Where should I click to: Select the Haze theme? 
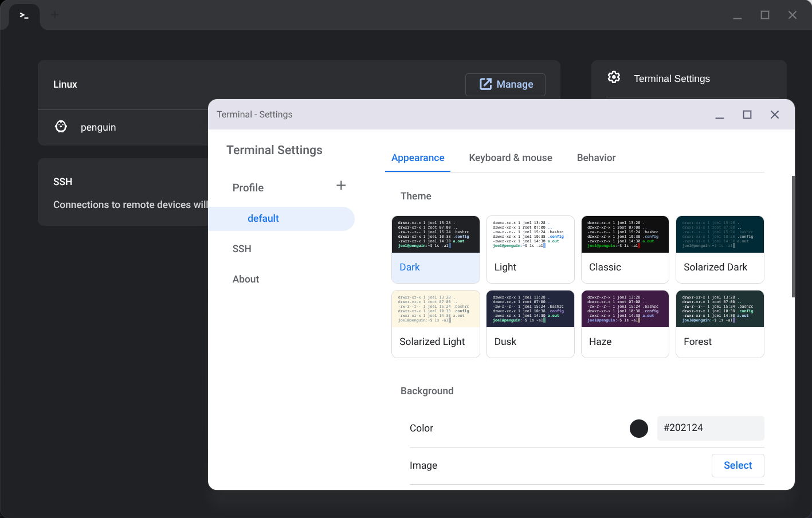point(625,324)
